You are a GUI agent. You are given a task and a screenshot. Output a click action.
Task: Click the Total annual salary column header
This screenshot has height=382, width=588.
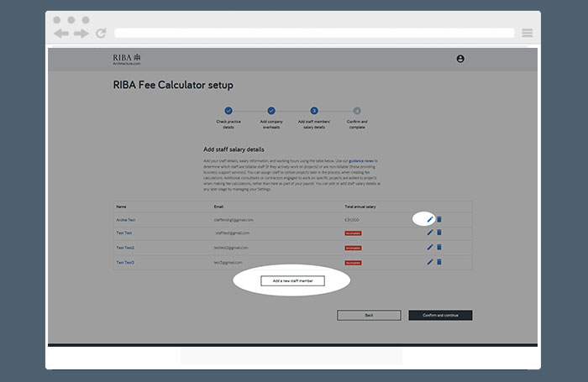[360, 207]
